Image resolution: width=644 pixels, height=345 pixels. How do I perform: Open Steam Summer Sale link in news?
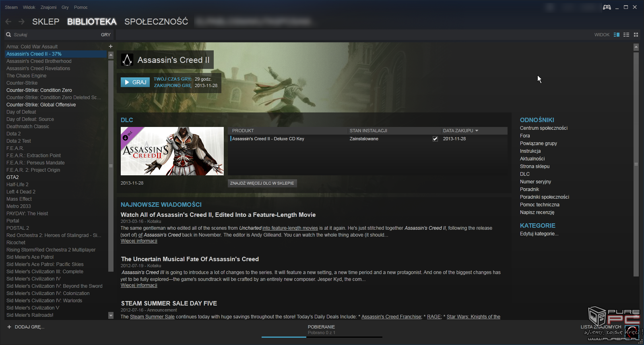pos(152,317)
